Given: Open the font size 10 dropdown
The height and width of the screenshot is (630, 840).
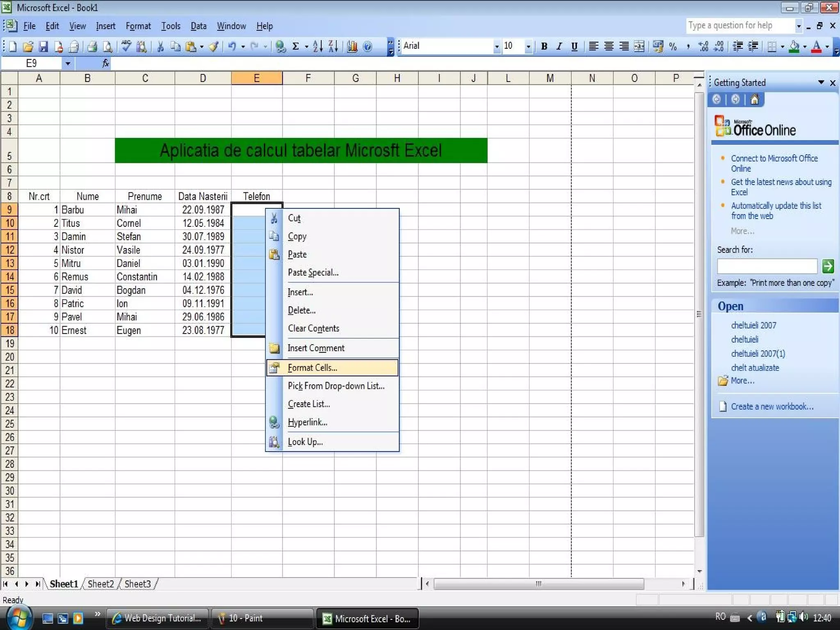Looking at the screenshot, I should point(528,46).
